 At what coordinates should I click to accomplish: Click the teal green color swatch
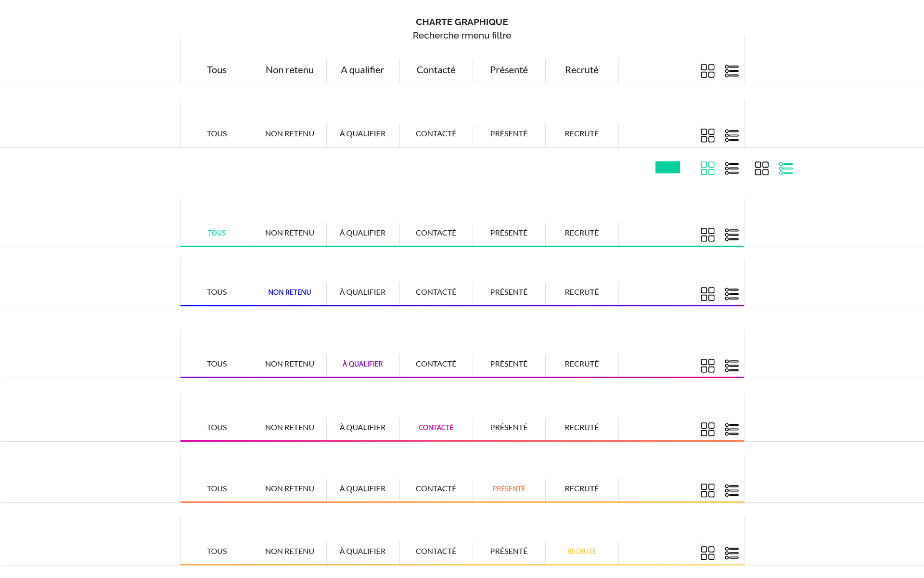click(x=667, y=167)
